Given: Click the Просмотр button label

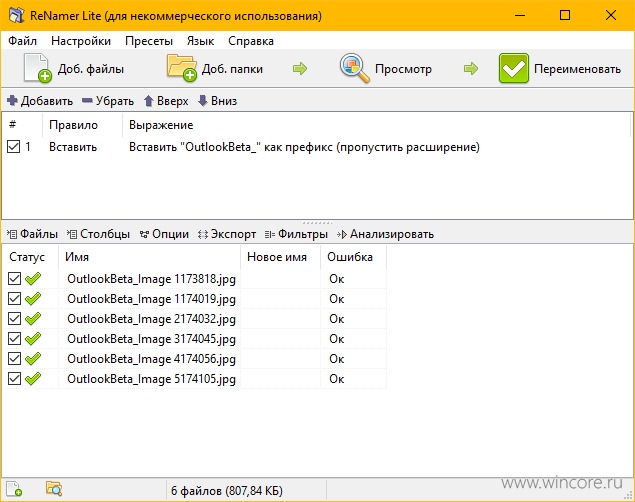Looking at the screenshot, I should coord(403,69).
